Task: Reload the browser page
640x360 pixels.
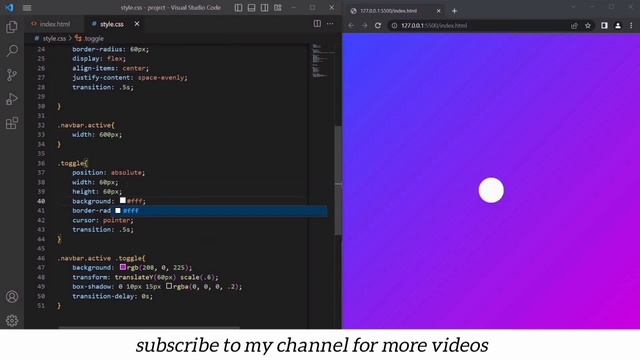Action: click(x=378, y=25)
